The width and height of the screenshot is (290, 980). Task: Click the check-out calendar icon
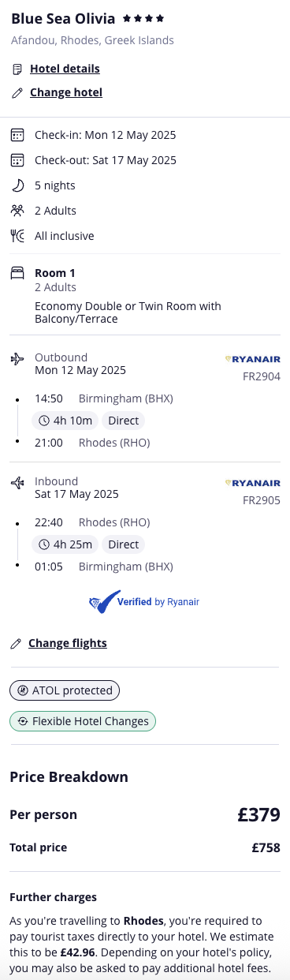tap(17, 160)
